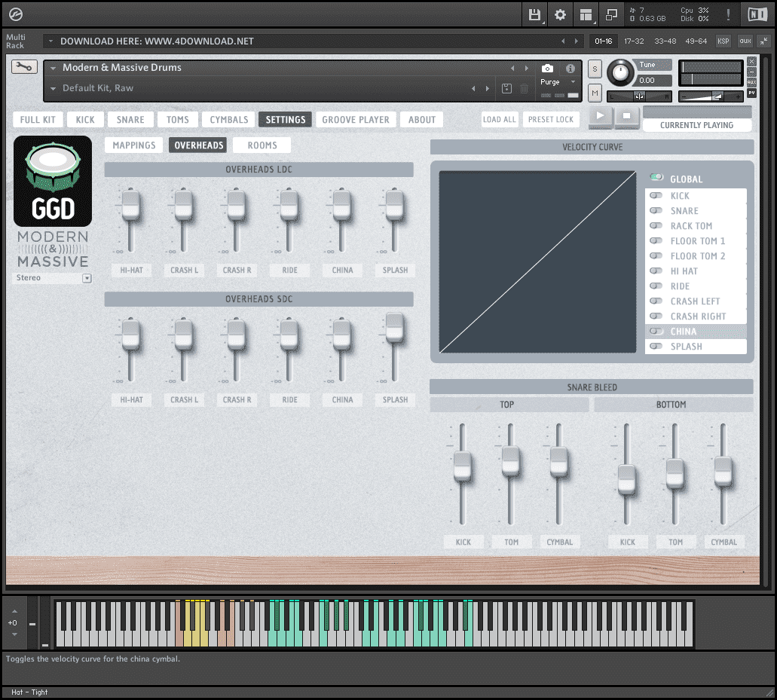
Task: Select rack page 49-64
Action: click(696, 41)
